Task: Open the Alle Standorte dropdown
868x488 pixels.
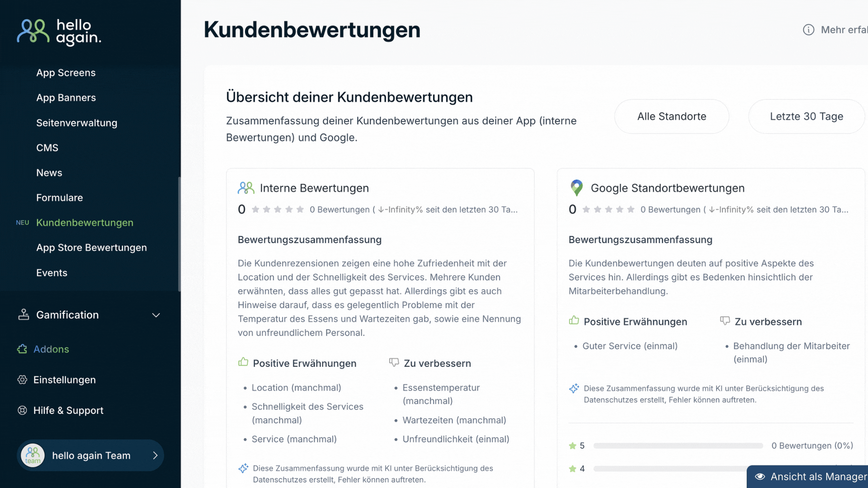Action: (671, 117)
